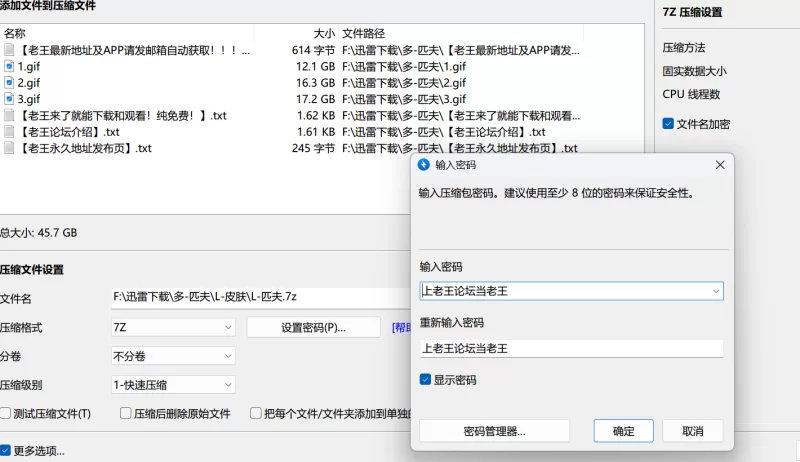The width and height of the screenshot is (800, 462).
Task: Sort the file list by 大小 column
Action: (x=323, y=33)
